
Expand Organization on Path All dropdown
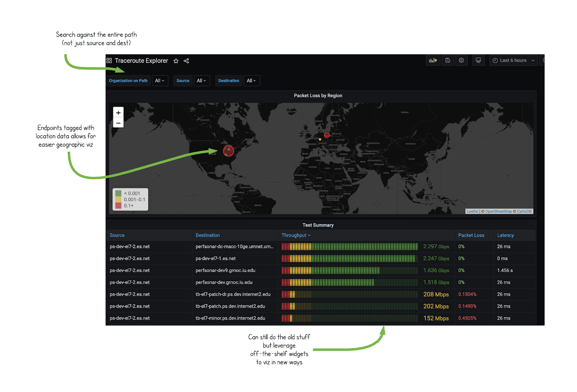pyautogui.click(x=160, y=81)
